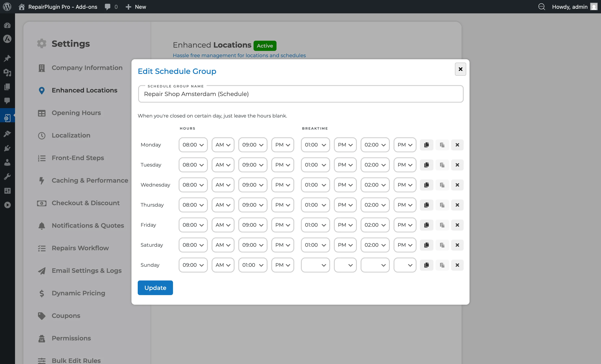The height and width of the screenshot is (364, 601).
Task: Click the Update button
Action: [x=155, y=288]
